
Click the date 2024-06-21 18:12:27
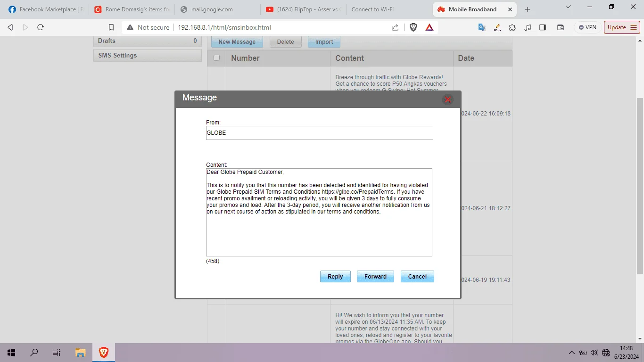pos(486,208)
